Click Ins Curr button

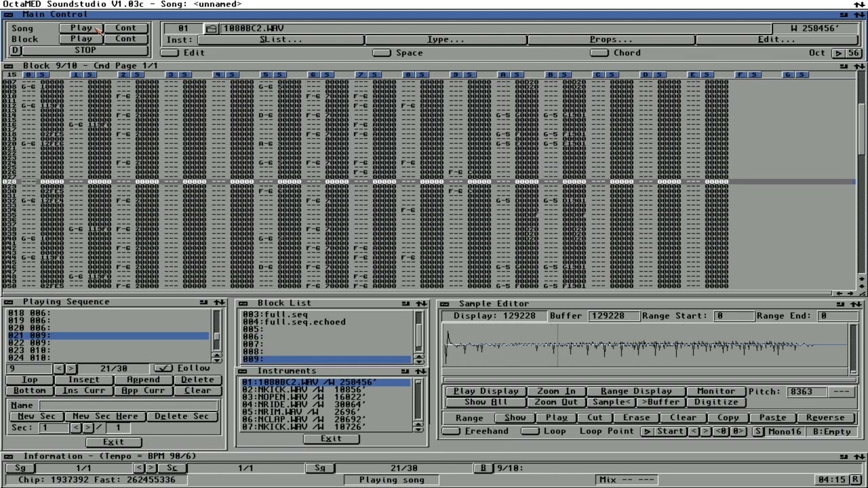[x=83, y=390]
